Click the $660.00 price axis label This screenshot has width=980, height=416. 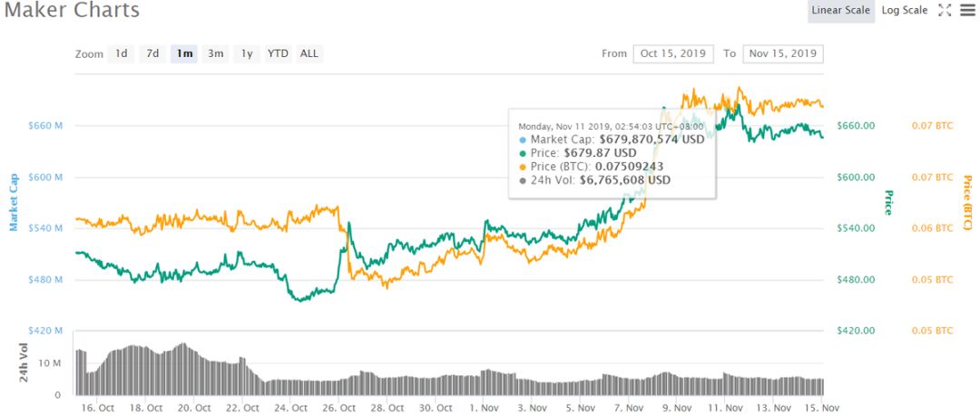coord(856,126)
